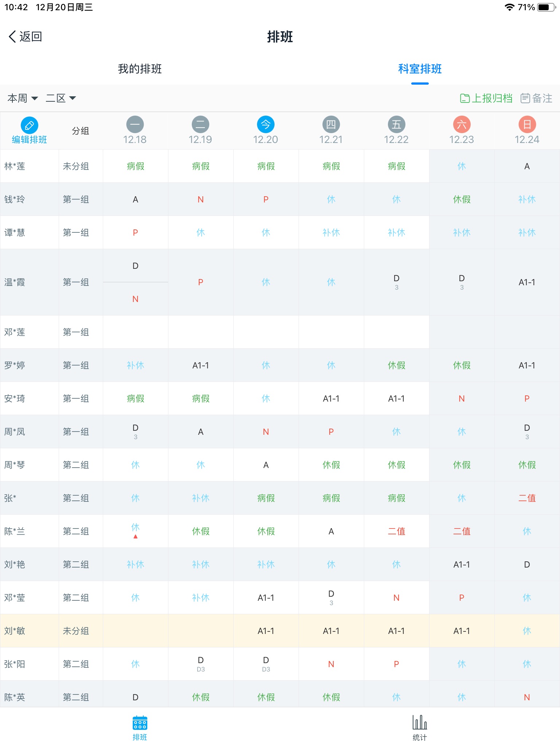Open empty 邓*莲 cell on 12.20
This screenshot has width=560, height=747.
[266, 332]
